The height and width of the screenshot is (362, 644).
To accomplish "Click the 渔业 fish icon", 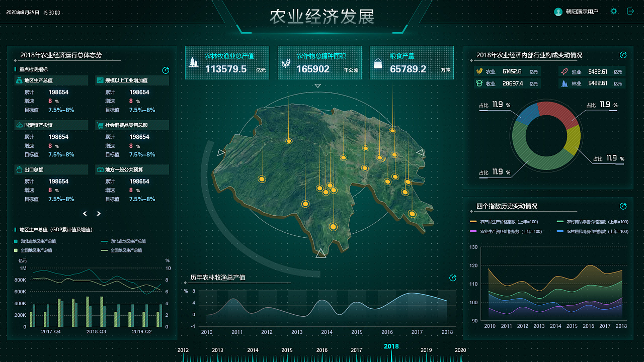I will click(x=565, y=71).
